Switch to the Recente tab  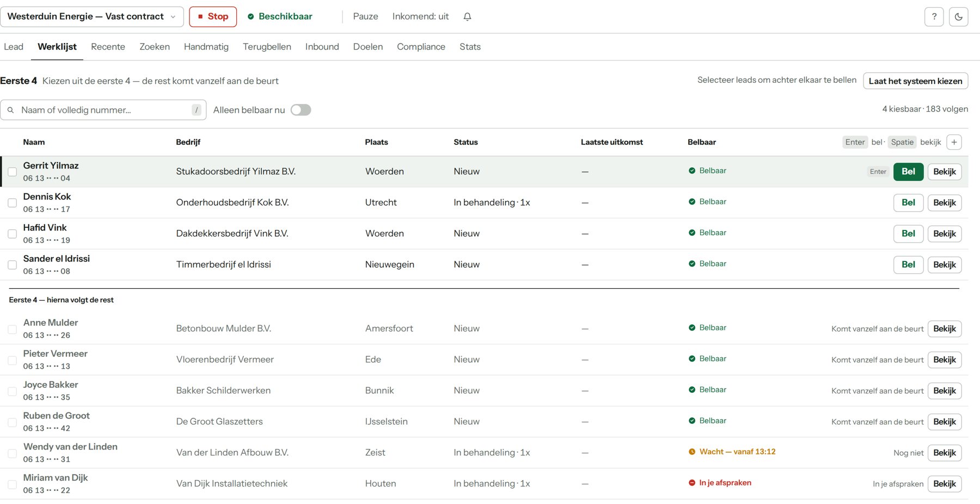(108, 47)
